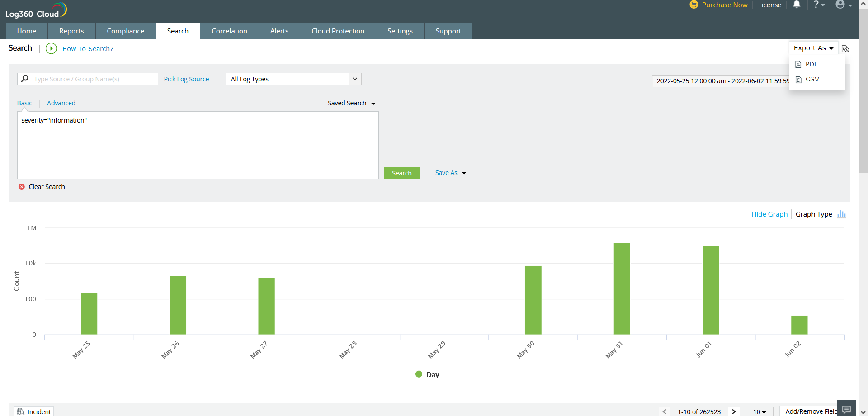Open the notifications bell
The height and width of the screenshot is (416, 868).
point(797,5)
